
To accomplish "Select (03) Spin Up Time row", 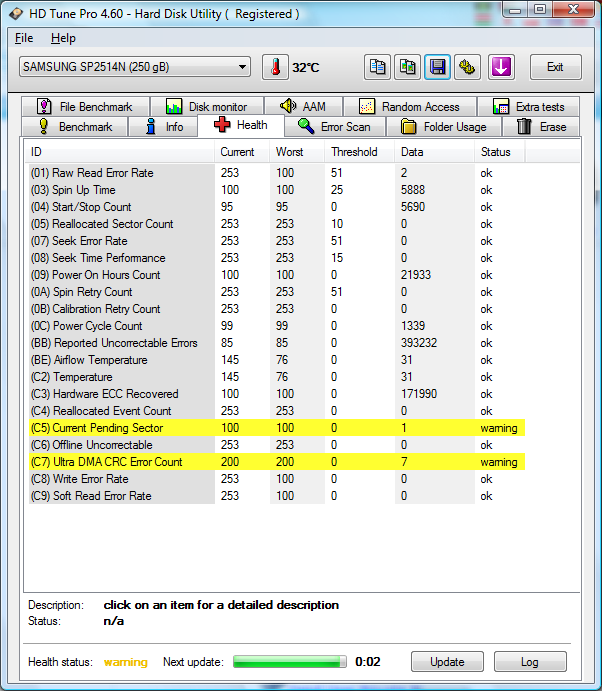I will click(277, 190).
